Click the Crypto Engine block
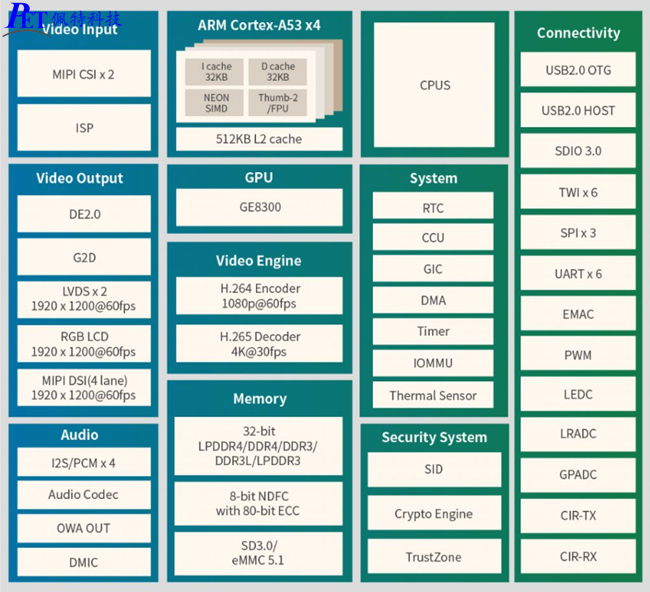 [434, 513]
